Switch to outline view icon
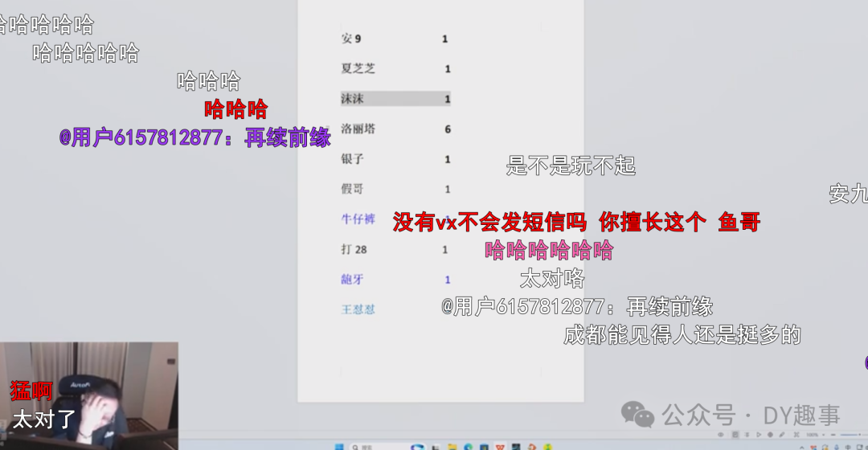868x450 pixels. pos(747,435)
